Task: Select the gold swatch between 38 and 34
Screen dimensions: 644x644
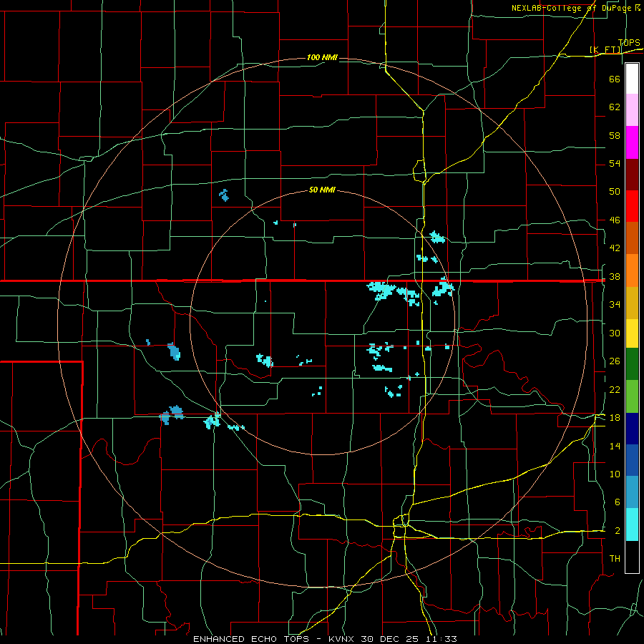Action: pyautogui.click(x=632, y=303)
